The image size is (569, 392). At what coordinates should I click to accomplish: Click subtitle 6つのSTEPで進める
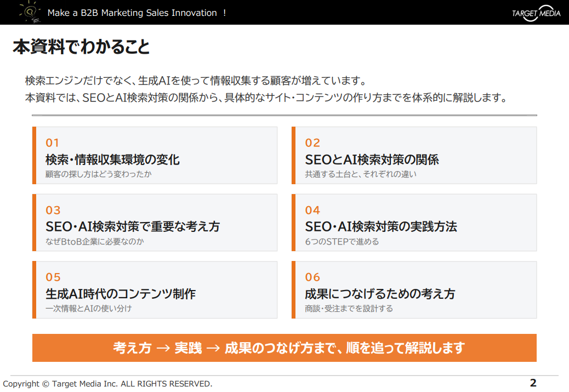click(x=342, y=241)
